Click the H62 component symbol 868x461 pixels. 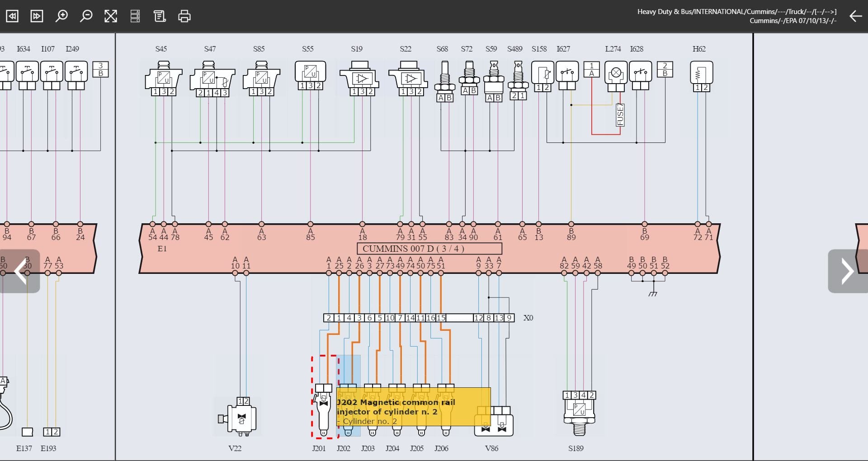701,75
